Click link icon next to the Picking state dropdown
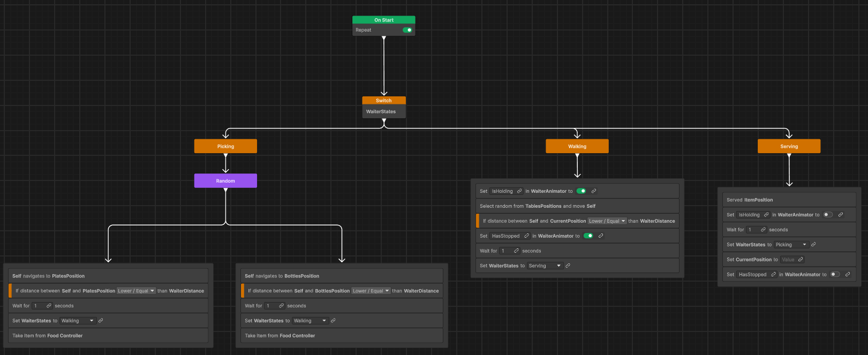This screenshot has height=355, width=868. point(813,245)
